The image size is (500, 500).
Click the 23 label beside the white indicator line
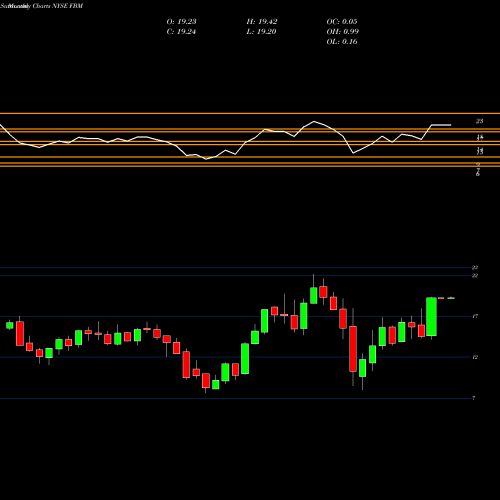coord(479,121)
